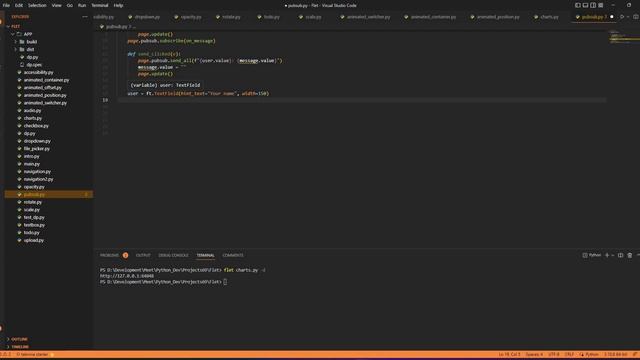This screenshot has width=640, height=360.
Task: Switch to animated_switcher.py editor tab
Action: tap(368, 17)
